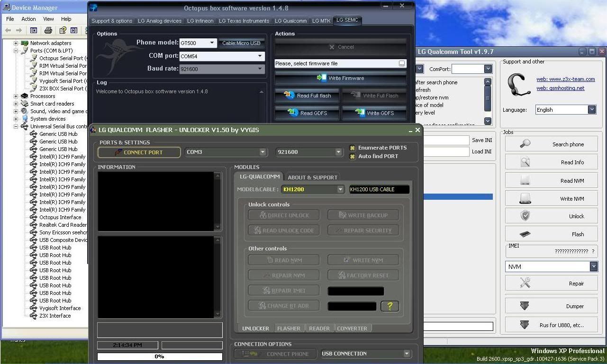
Task: Open the View menu in Device Manager
Action: (48, 19)
